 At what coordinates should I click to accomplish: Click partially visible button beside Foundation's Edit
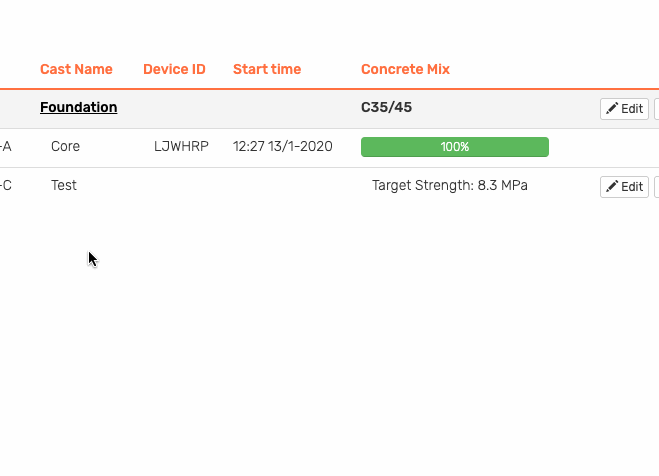pyautogui.click(x=656, y=109)
